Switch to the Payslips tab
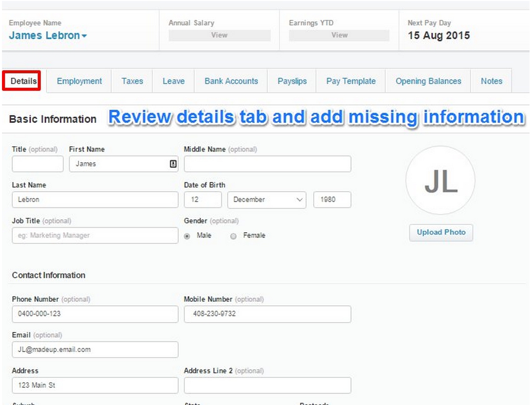 pyautogui.click(x=292, y=81)
